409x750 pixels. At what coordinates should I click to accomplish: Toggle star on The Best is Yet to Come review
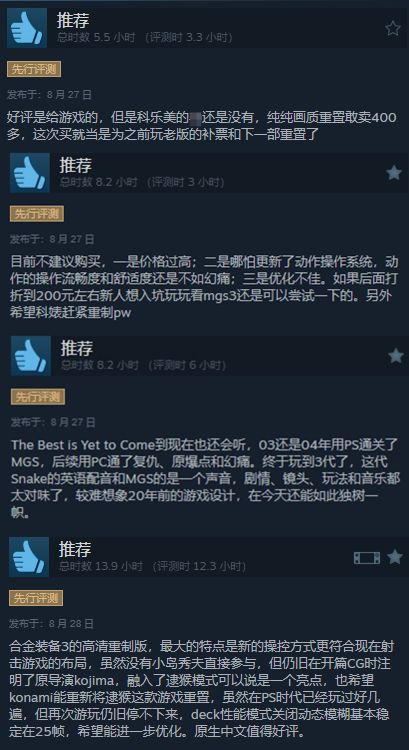click(396, 355)
